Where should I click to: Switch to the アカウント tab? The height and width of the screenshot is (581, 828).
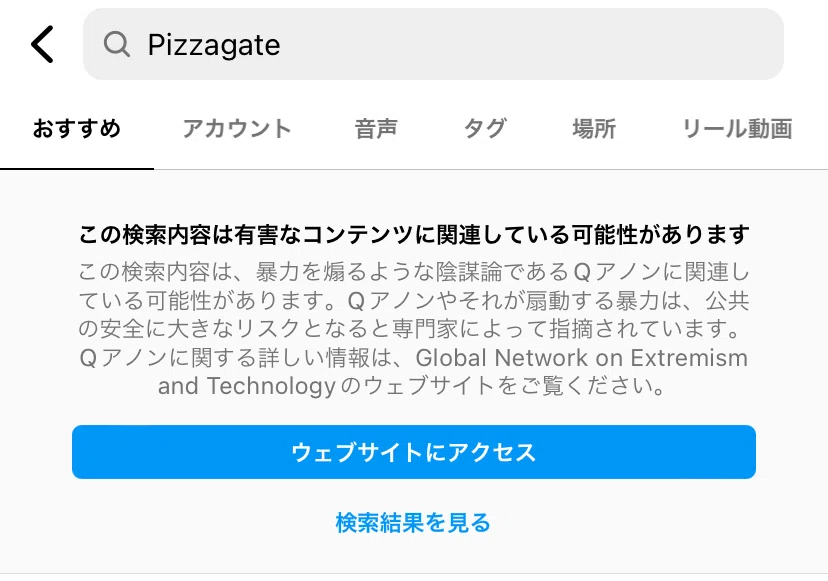coord(237,128)
